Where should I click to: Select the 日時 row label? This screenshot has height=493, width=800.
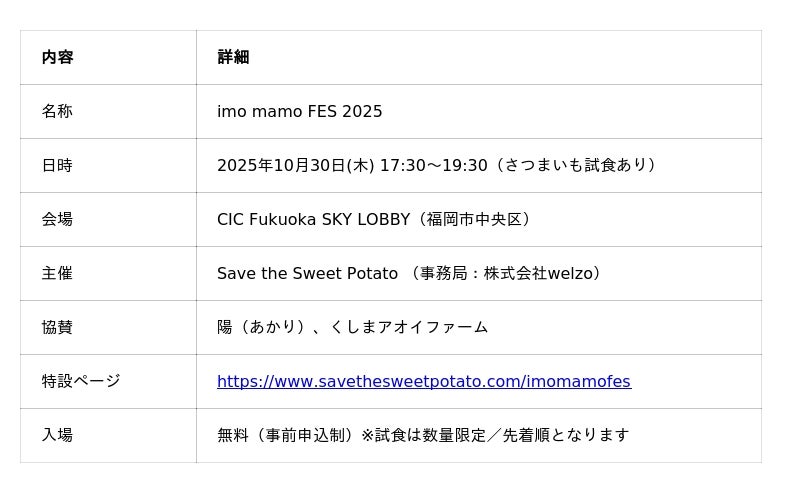57,165
